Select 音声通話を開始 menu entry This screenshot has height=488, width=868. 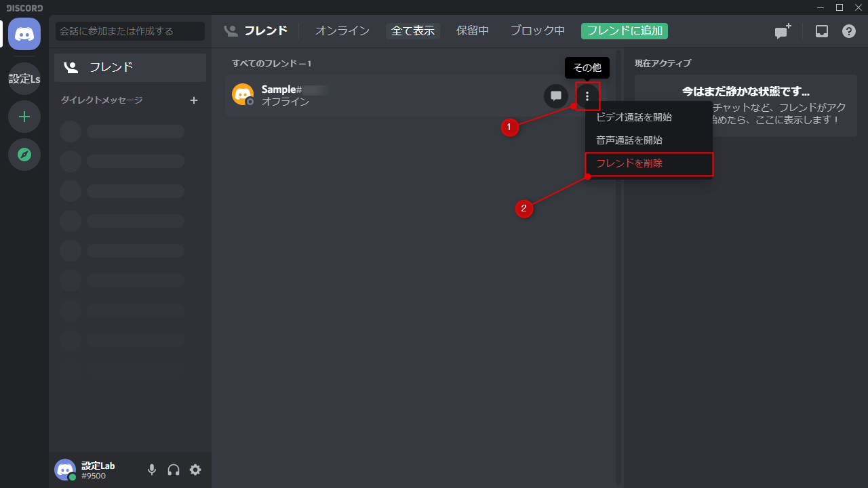(x=649, y=140)
